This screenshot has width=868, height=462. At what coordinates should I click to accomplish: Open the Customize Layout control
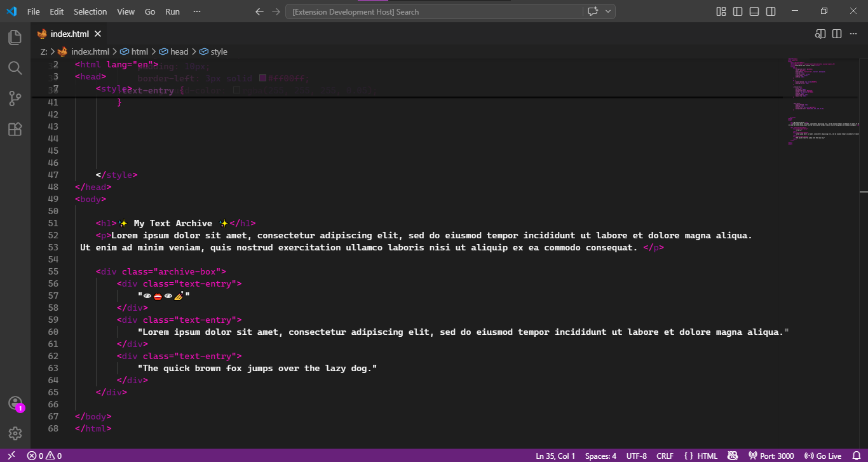point(721,11)
